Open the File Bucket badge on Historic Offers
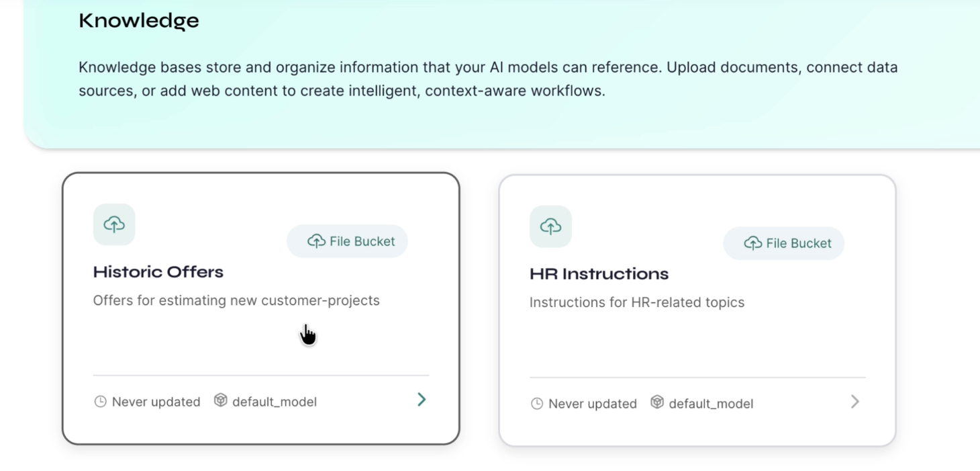Image resolution: width=980 pixels, height=471 pixels. tap(347, 241)
